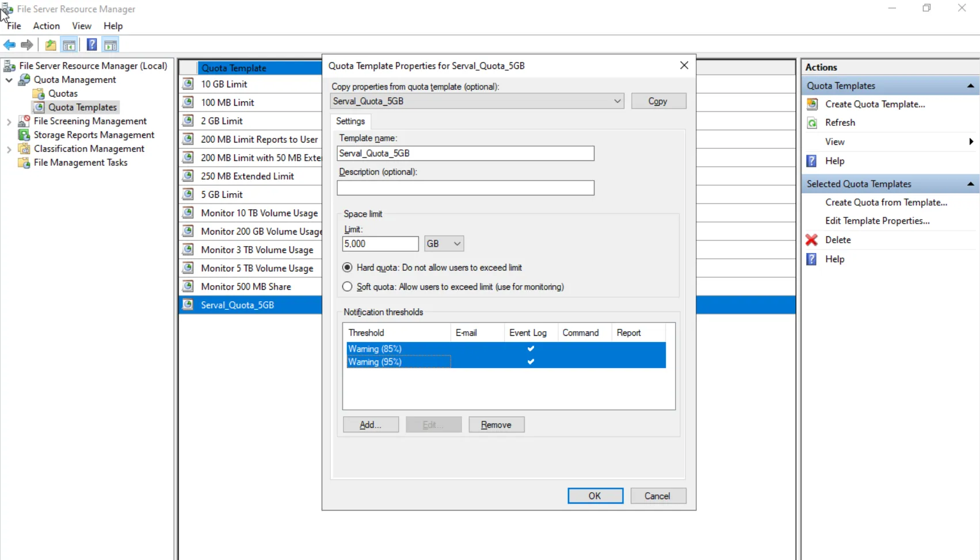This screenshot has width=980, height=560.
Task: Expand the File Screening Management node
Action: (x=9, y=121)
